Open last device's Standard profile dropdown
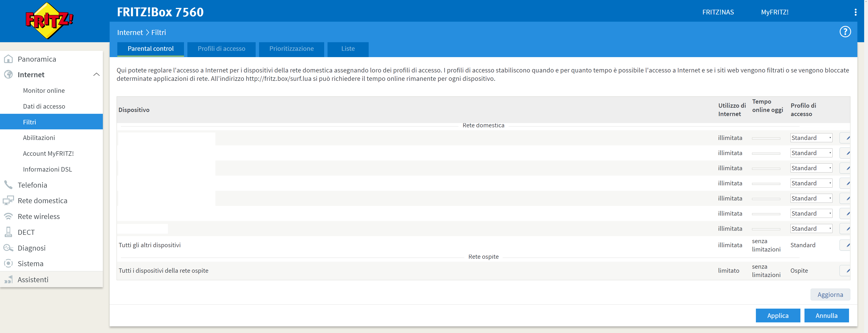868x333 pixels. tap(811, 229)
